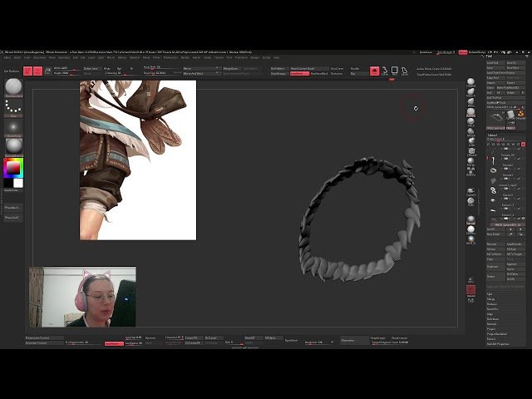Toggle Draw mode button
This screenshot has width=532, height=399.
pyautogui.click(x=38, y=71)
